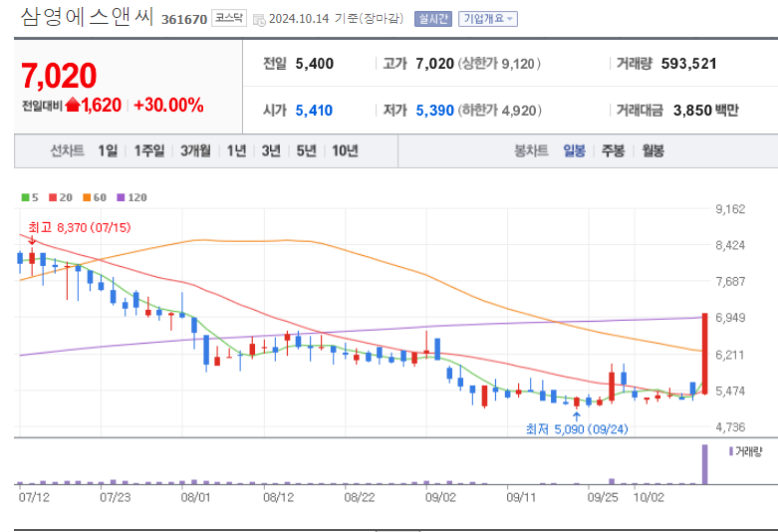778x532 pixels.
Task: Click the 08/12 date axis label
Action: point(278,497)
